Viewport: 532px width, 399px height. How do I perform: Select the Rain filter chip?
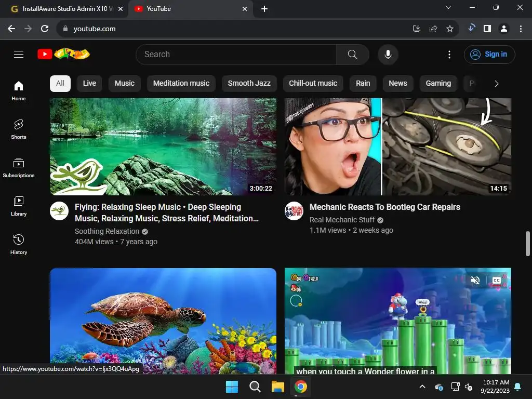[363, 84]
